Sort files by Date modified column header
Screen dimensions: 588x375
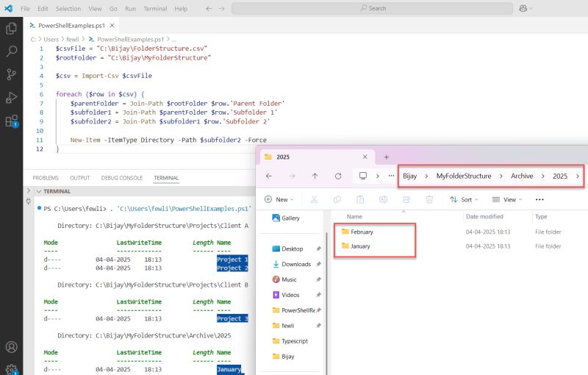click(x=484, y=216)
